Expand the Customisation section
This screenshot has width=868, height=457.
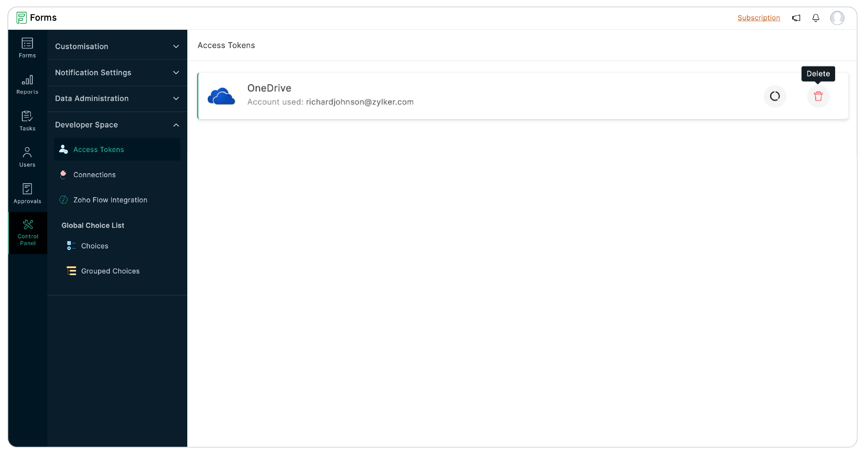[117, 46]
